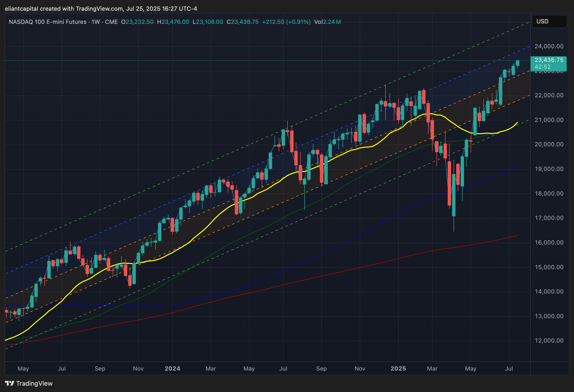Image resolution: width=574 pixels, height=392 pixels.
Task: Click the NASDAQ 100 E-mini Futures title
Action: coord(47,22)
